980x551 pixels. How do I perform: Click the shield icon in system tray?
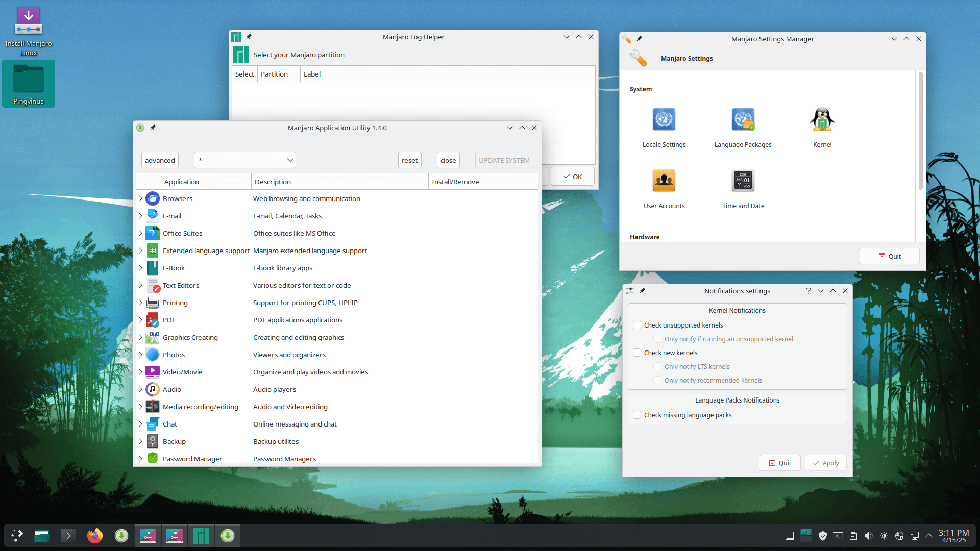822,536
